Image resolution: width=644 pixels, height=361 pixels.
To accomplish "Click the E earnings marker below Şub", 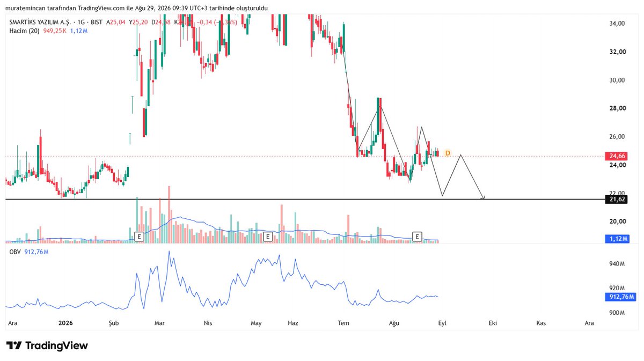I will click(x=139, y=237).
